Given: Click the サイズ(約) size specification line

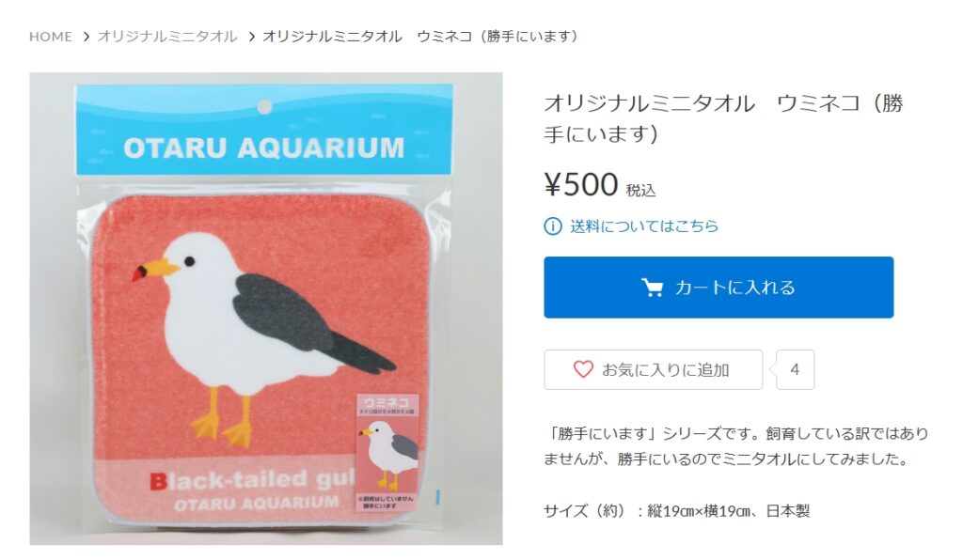Looking at the screenshot, I should pyautogui.click(x=677, y=510).
